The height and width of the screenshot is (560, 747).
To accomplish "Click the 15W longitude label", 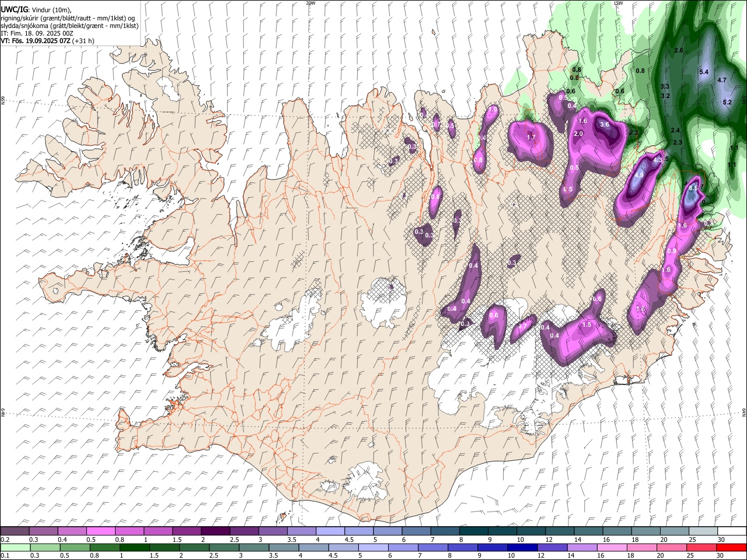I will (x=618, y=3).
